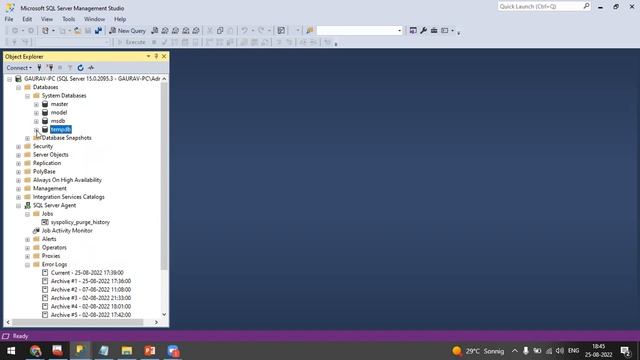Image resolution: width=640 pixels, height=360 pixels.
Task: Expand the master database node
Action: click(36, 104)
